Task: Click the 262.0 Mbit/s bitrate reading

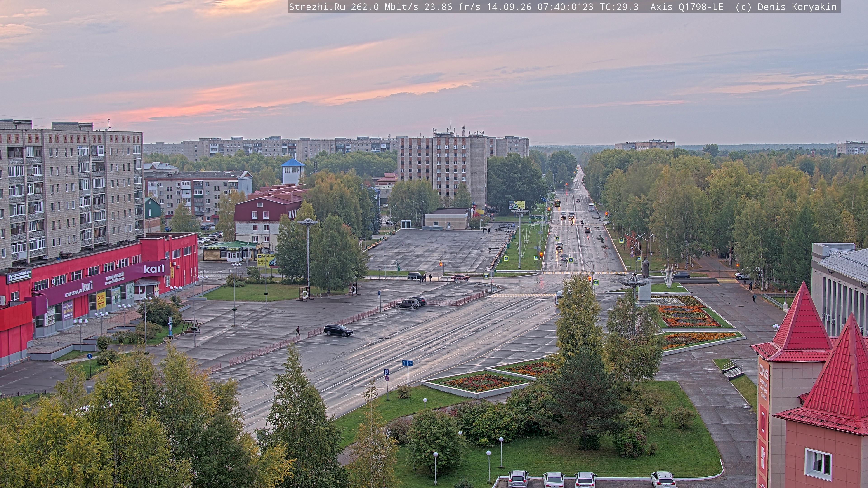Action: (x=384, y=7)
